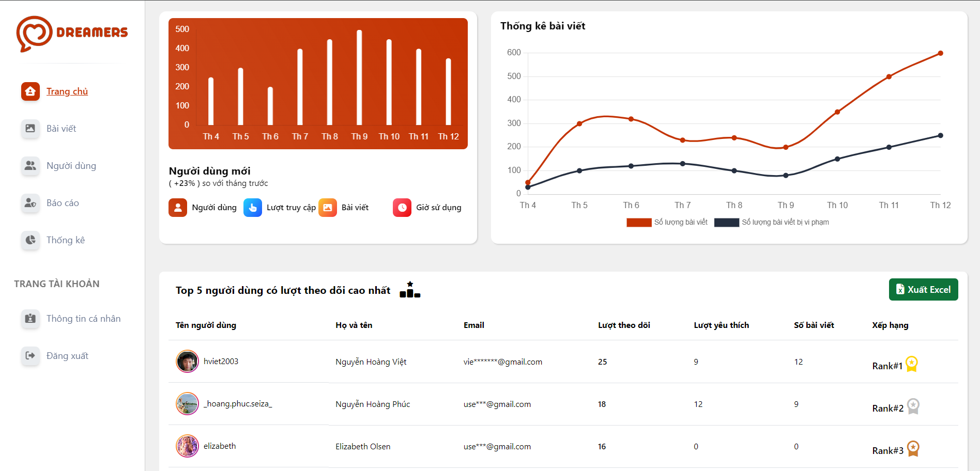Screen dimensions: 980x471
Task: Click Th 12 point on dark violation line
Action: pos(940,136)
